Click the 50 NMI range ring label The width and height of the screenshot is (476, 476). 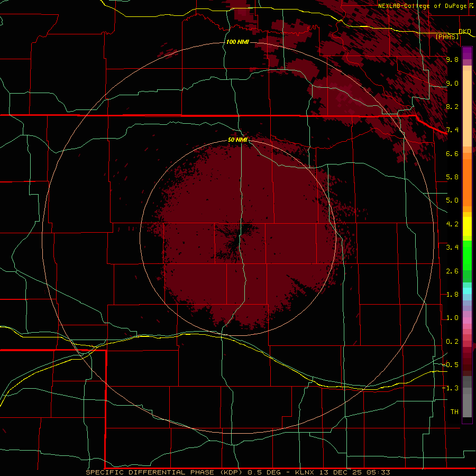click(237, 140)
